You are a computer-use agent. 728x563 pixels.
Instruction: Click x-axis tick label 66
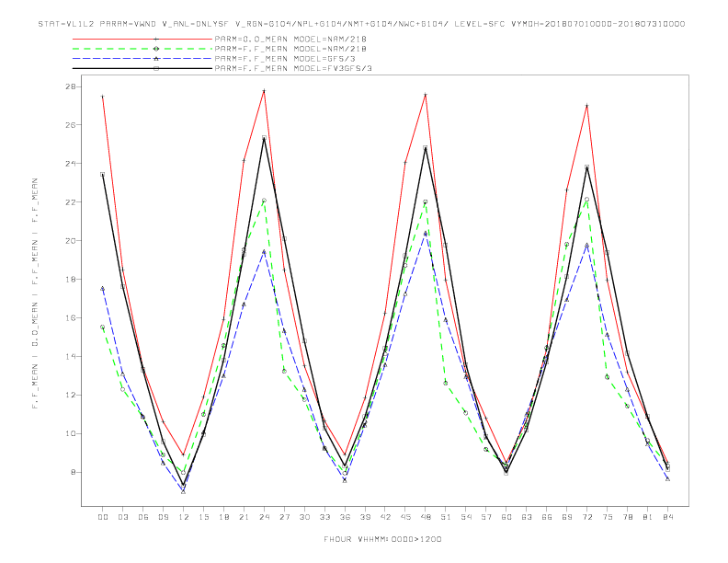tap(547, 517)
